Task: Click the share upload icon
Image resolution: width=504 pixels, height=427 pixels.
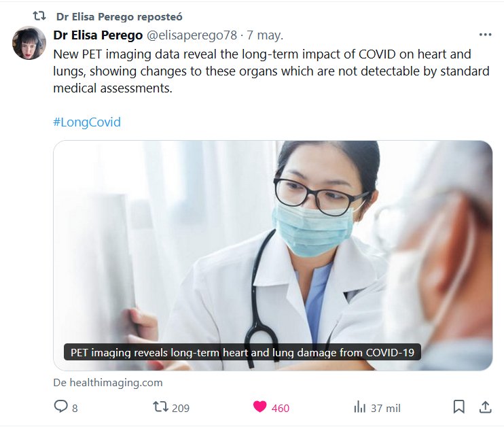Action: point(485,407)
